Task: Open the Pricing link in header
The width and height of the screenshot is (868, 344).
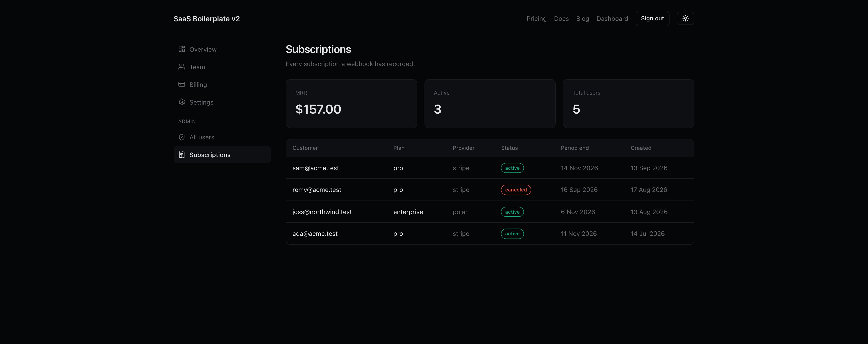Action: [536, 19]
